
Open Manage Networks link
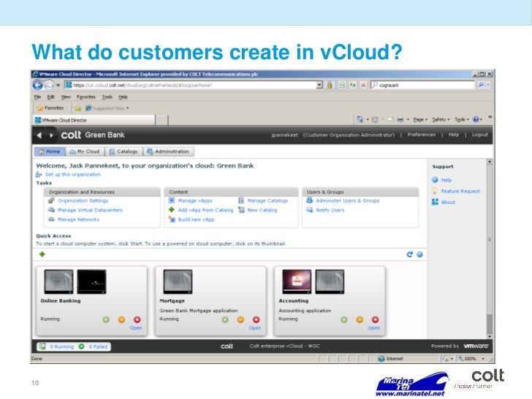point(78,220)
